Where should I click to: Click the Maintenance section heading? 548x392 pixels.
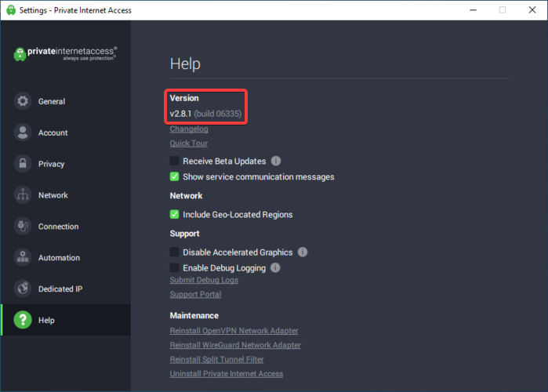(194, 315)
